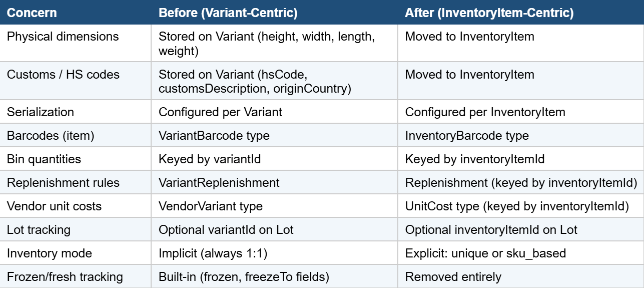
Task: Select the After (InventoryItem-Centric) header cell
Action: click(x=521, y=13)
